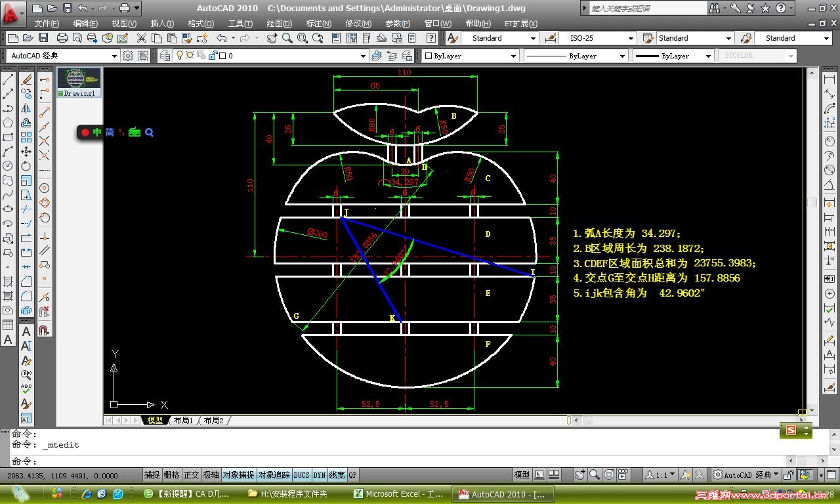840x504 pixels.
Task: Select the Rotate tool
Action: coord(26,166)
